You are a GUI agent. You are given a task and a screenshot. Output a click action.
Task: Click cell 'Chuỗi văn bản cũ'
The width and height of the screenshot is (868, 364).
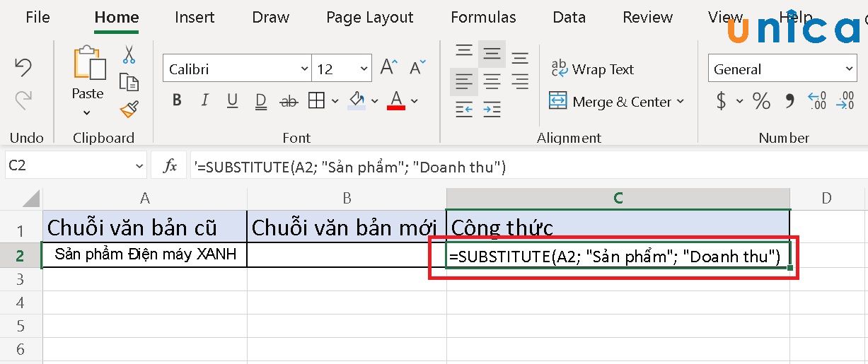(x=145, y=227)
